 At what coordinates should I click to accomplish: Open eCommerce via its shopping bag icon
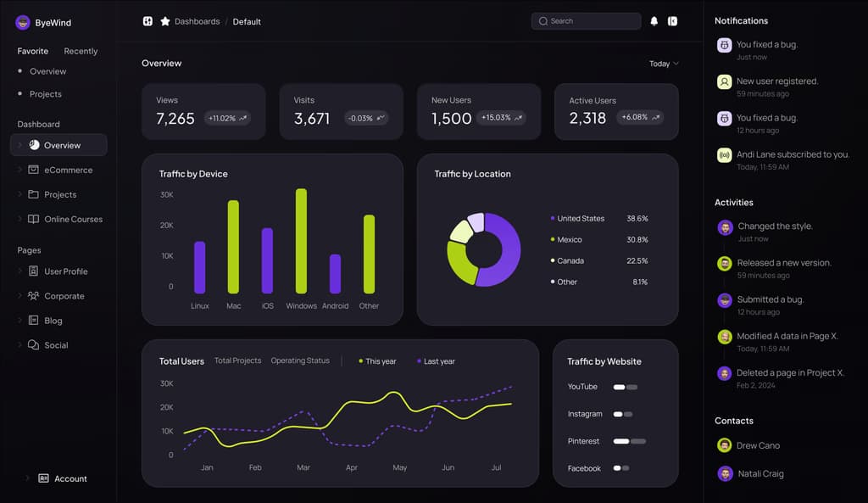34,170
